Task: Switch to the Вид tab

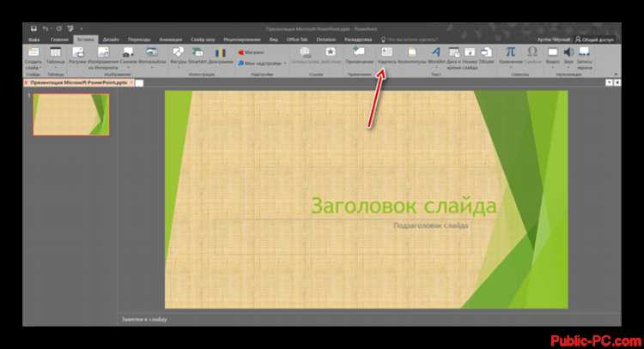Action: click(x=274, y=39)
